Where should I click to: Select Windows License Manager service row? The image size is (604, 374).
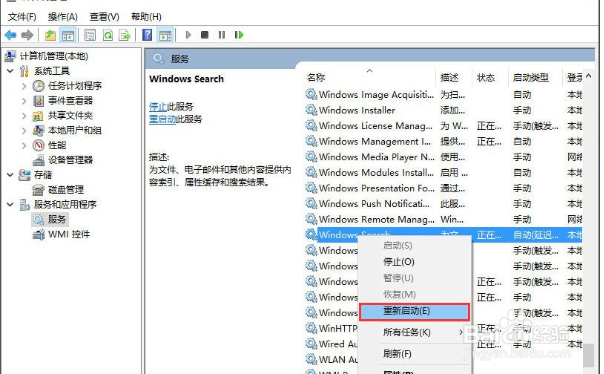point(444,126)
